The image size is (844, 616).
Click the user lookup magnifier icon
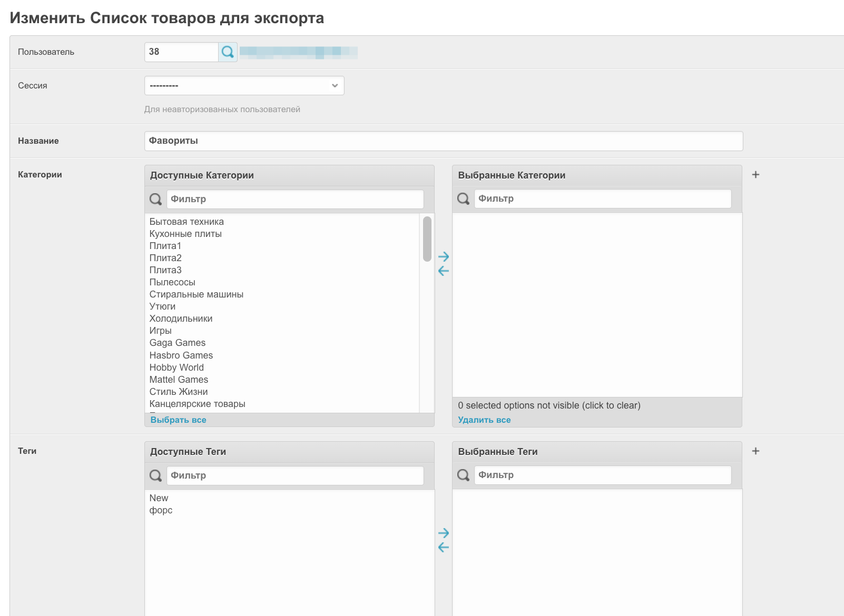(x=228, y=52)
